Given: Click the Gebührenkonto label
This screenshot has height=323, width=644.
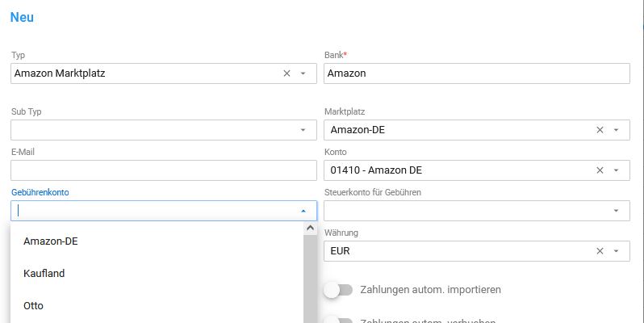Looking at the screenshot, I should (40, 192).
